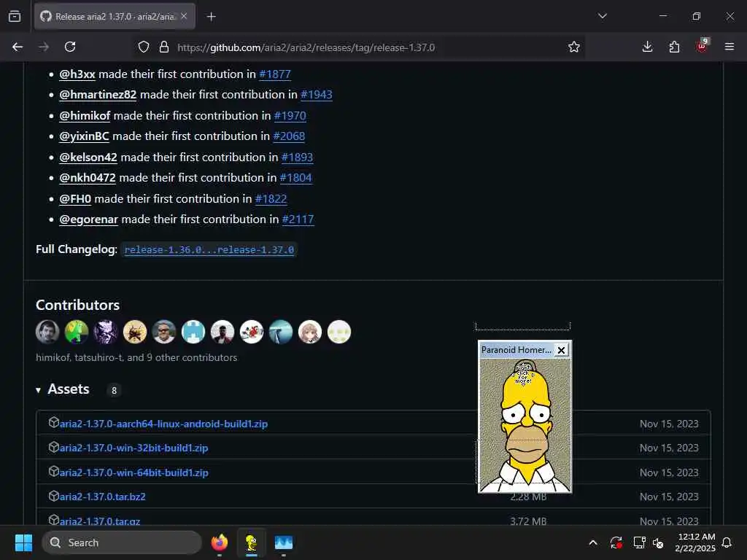
Task: Open the tracking protection shield icon
Action: 144,47
